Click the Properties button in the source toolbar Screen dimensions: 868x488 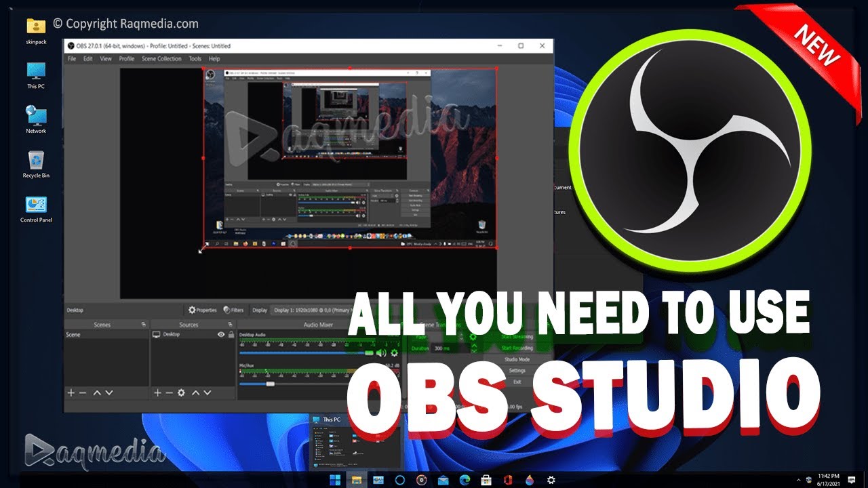tap(203, 310)
